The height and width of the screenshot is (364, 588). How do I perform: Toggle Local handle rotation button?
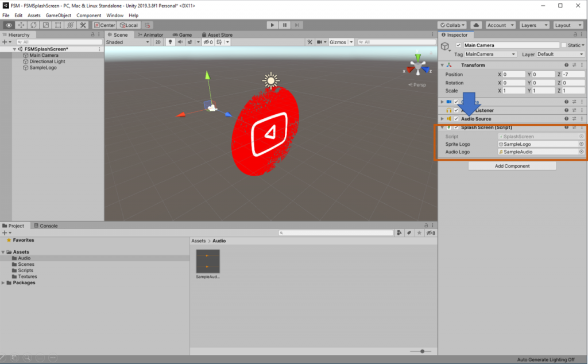click(x=129, y=25)
